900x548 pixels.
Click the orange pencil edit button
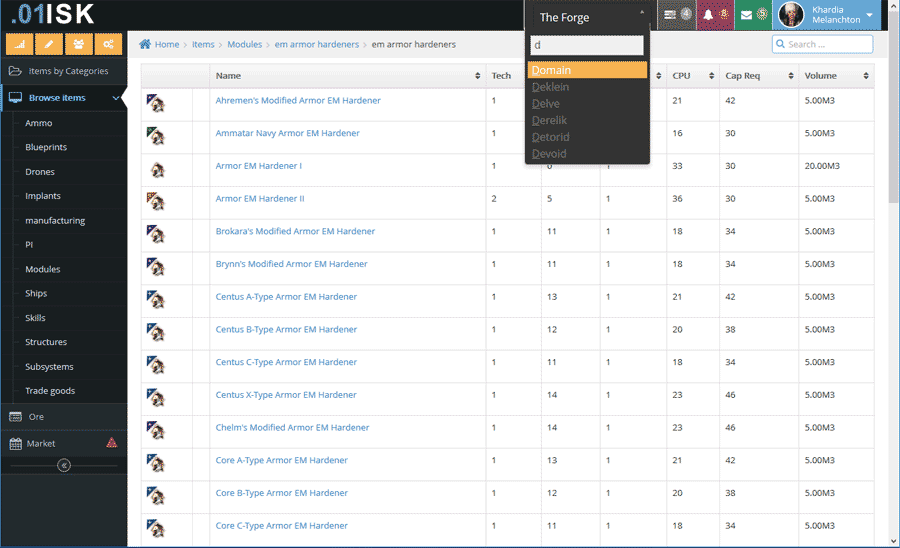49,44
